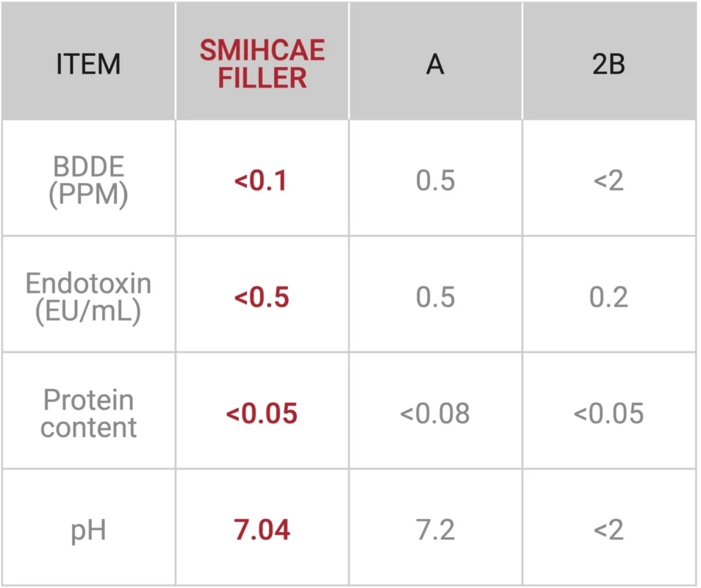Click the column A header cell
This screenshot has height=588, width=701.
(436, 65)
